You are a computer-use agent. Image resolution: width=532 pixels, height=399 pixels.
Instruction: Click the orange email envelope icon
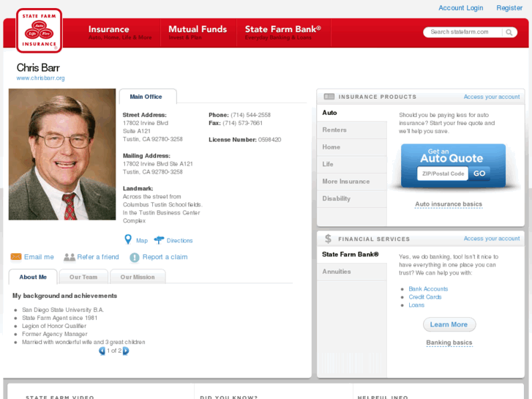(x=16, y=257)
